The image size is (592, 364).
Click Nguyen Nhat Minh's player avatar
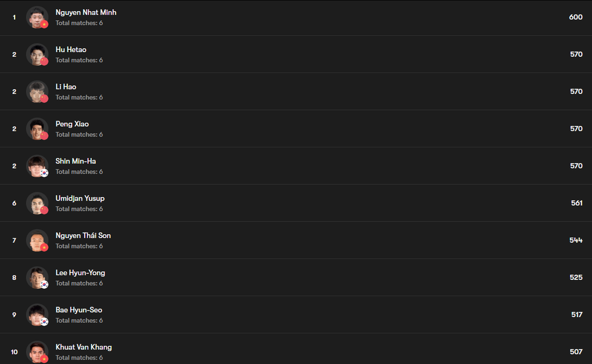(x=36, y=16)
